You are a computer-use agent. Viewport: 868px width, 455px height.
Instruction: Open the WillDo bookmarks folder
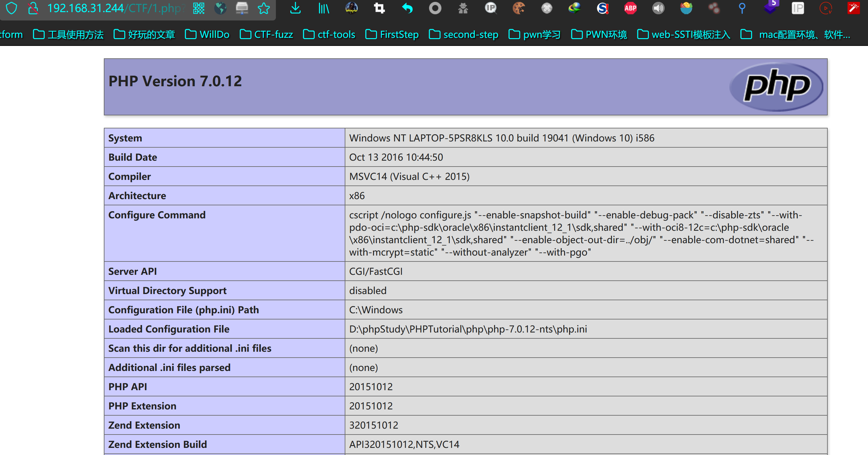point(207,34)
